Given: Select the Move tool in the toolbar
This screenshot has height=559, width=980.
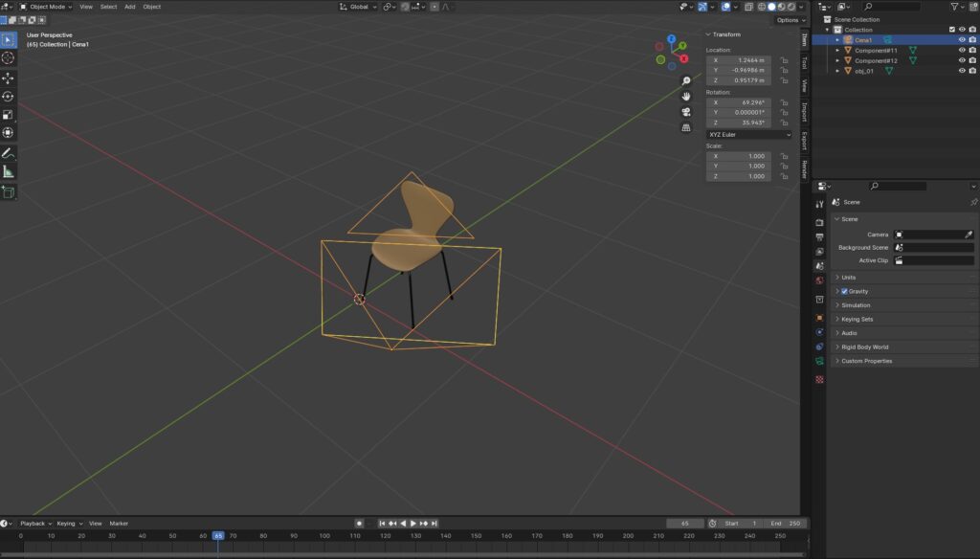Looking at the screenshot, I should pos(9,78).
